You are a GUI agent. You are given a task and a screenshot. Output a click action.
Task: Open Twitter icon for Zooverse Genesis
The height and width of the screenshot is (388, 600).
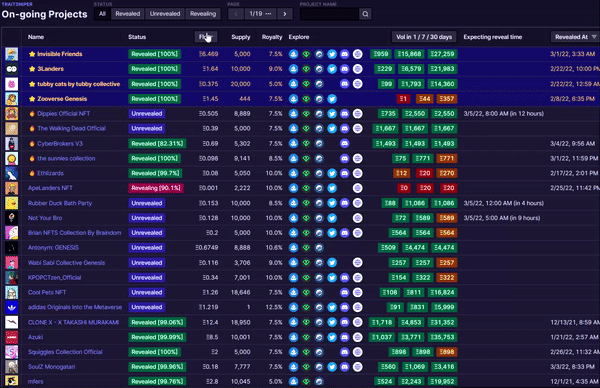pos(332,99)
